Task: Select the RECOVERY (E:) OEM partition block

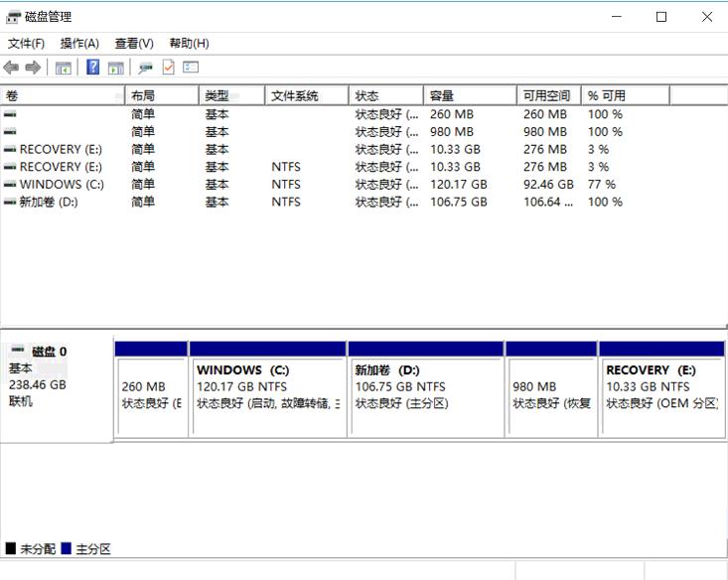Action: 662,389
